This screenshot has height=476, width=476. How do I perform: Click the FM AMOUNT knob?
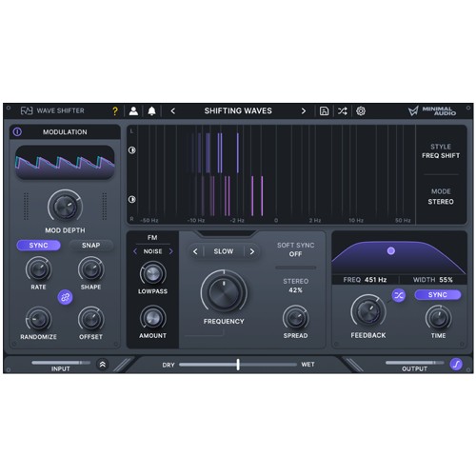point(153,318)
